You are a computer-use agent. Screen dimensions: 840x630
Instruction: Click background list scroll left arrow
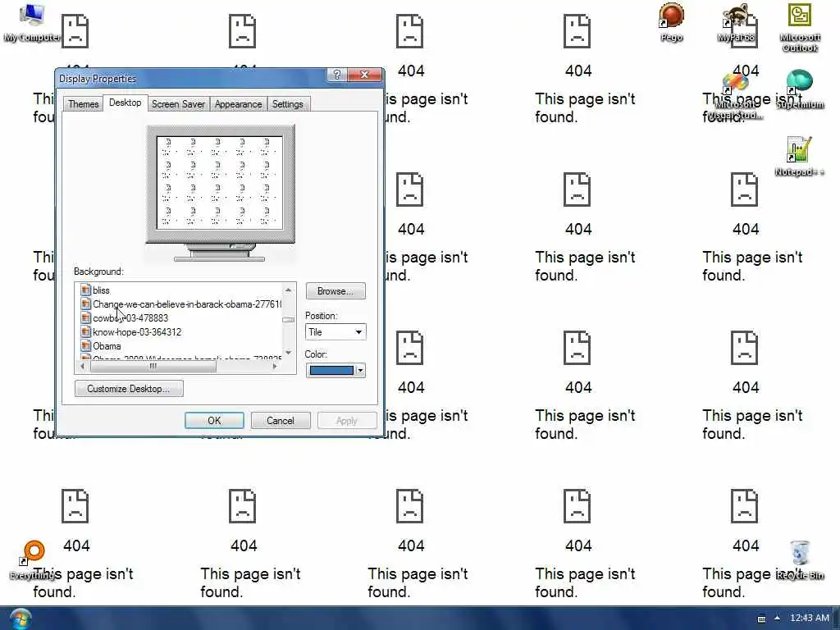[x=82, y=367]
